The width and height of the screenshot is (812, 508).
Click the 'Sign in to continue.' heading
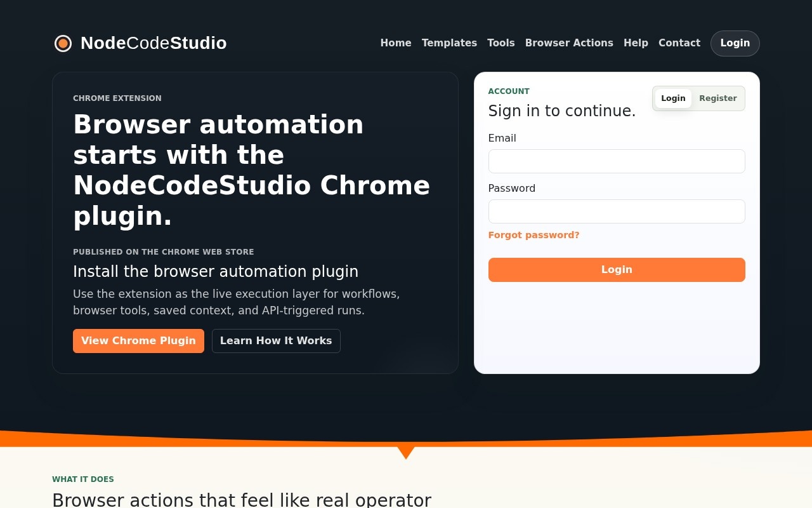click(x=562, y=111)
